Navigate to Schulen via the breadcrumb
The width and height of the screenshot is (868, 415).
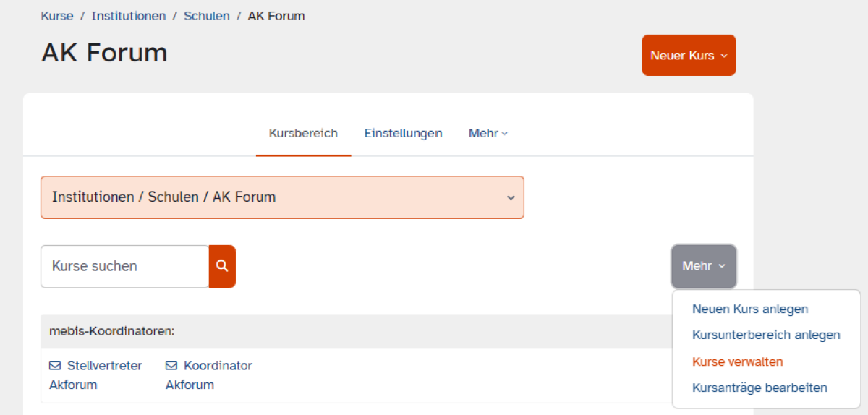(207, 16)
